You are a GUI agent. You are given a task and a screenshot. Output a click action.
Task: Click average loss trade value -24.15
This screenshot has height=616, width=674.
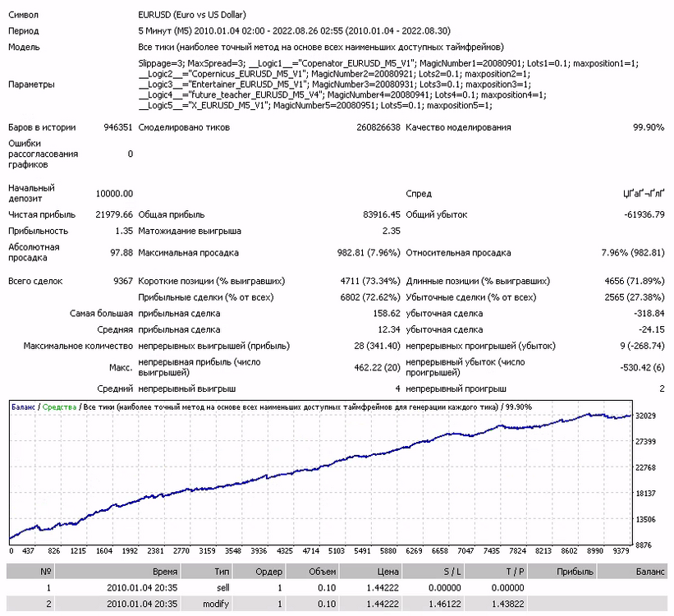(x=652, y=329)
